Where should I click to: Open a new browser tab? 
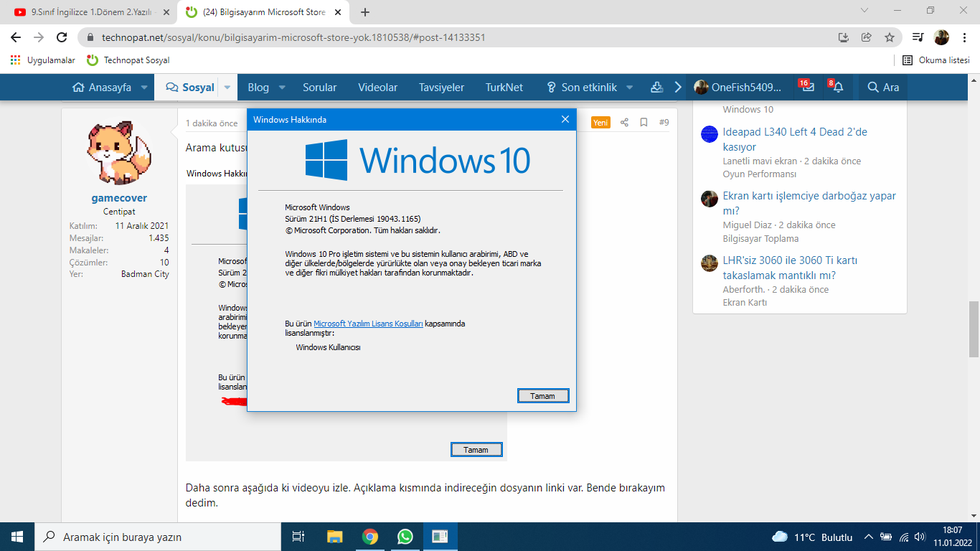pos(365,12)
